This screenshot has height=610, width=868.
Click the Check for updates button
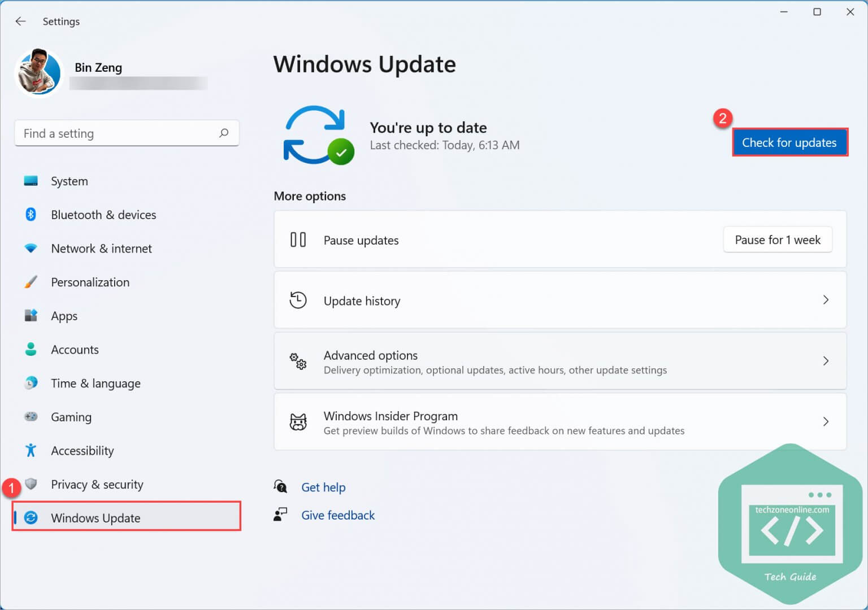789,142
